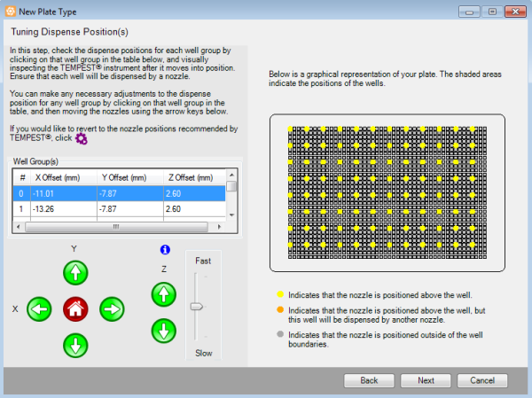Move nozzle in negative Y direction
The width and height of the screenshot is (532, 398).
[x=76, y=345]
